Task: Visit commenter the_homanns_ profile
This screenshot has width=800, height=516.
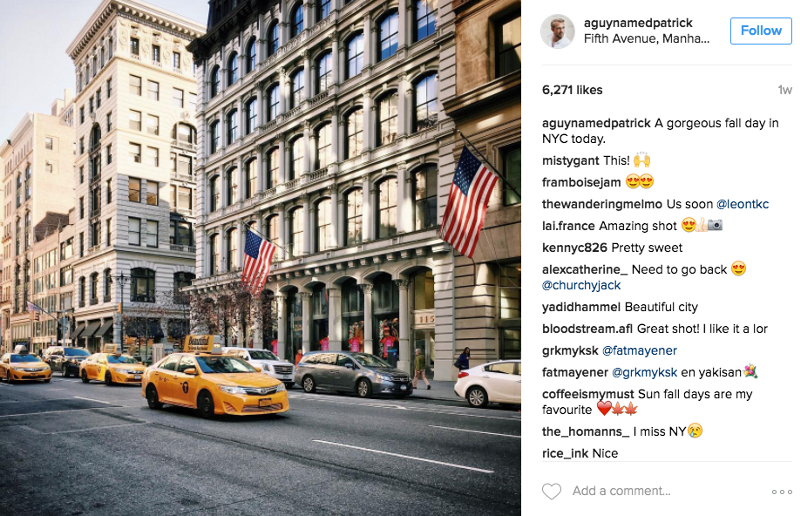Action: tap(586, 432)
